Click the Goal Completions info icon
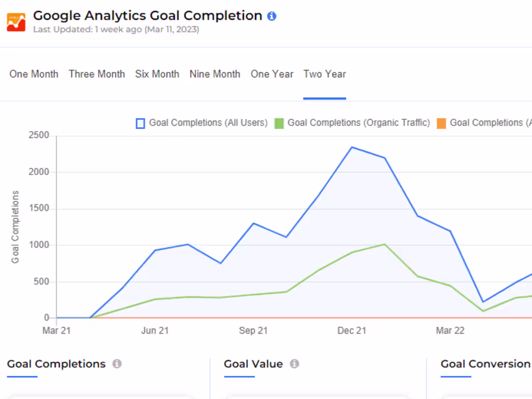Screen dimensions: 532x399 tap(117, 364)
